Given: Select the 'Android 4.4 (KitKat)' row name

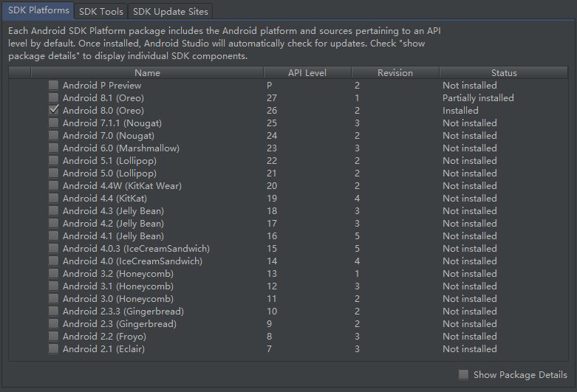Looking at the screenshot, I should pyautogui.click(x=105, y=198).
